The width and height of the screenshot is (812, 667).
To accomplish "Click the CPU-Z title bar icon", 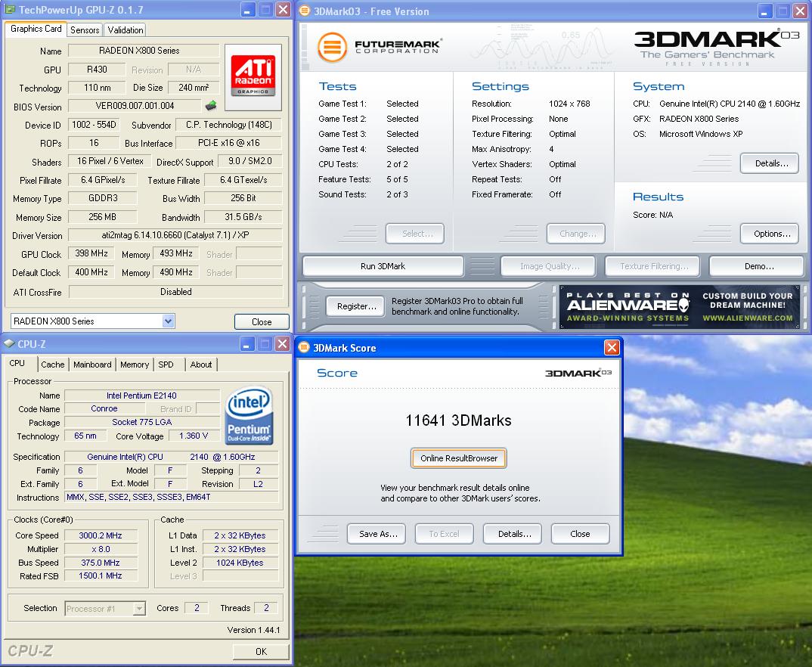I will click(x=9, y=344).
